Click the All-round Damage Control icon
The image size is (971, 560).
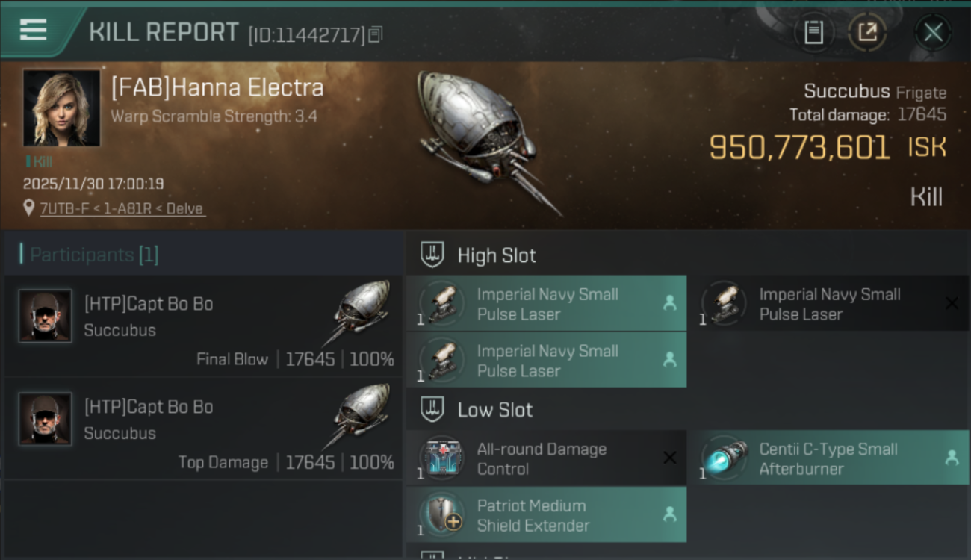[x=441, y=458]
